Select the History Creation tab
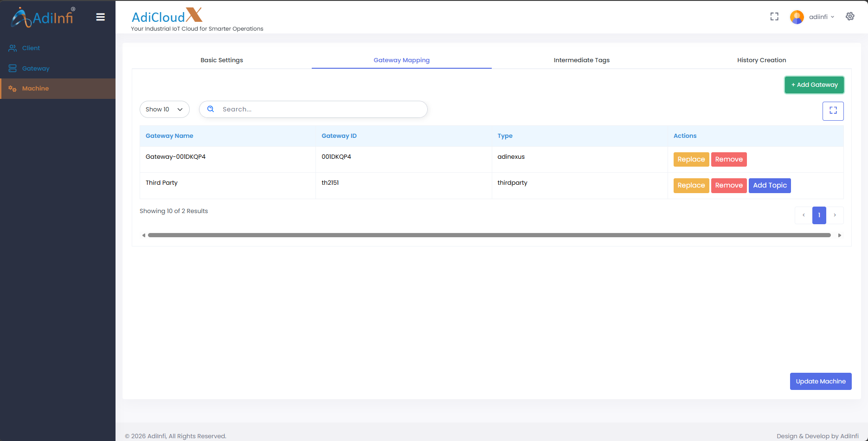 [761, 60]
